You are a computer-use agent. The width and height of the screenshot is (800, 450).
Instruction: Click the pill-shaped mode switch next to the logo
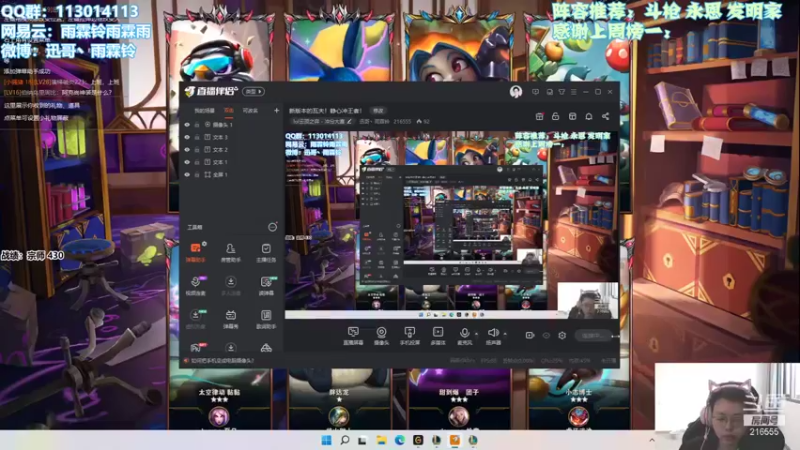click(254, 92)
